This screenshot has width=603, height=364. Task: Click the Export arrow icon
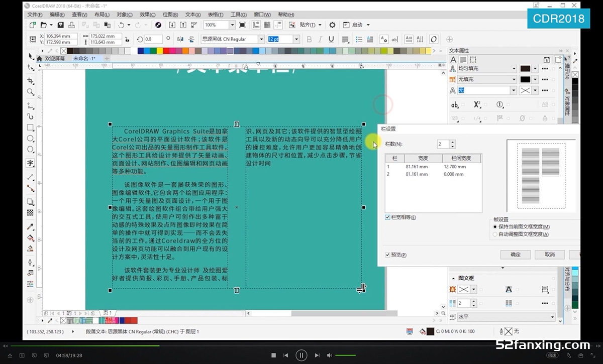(182, 25)
